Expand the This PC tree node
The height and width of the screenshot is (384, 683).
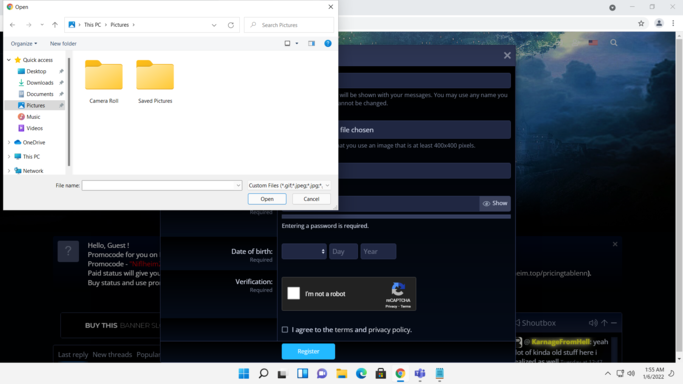tap(9, 156)
